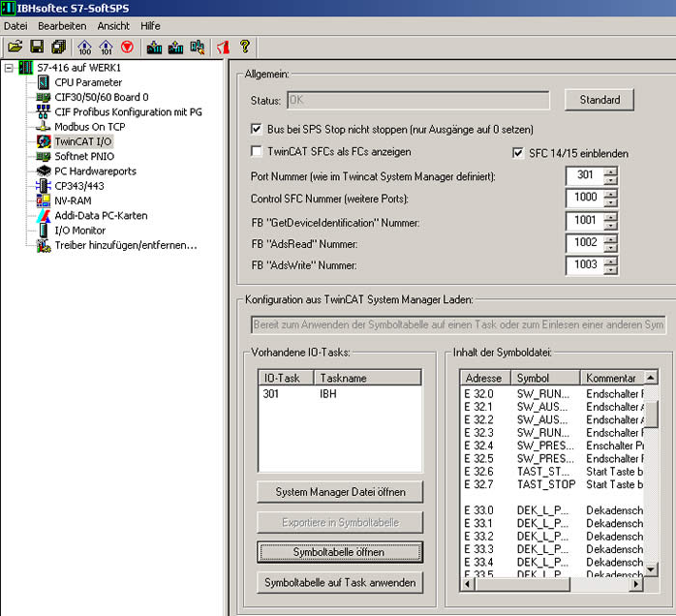676x616 pixels.
Task: Decrease the Port Nummer spinner value
Action: click(x=610, y=180)
